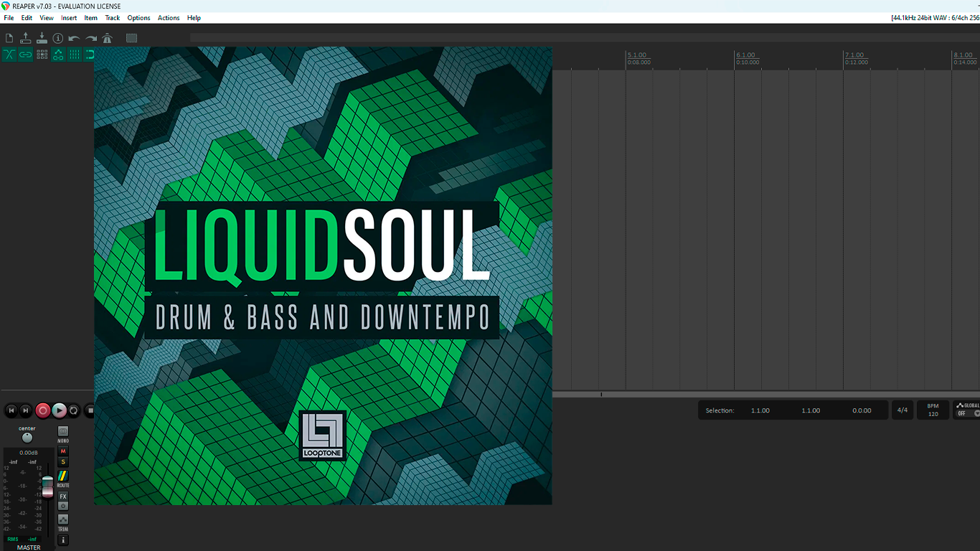
Task: Start playback with the play button
Action: 59,410
